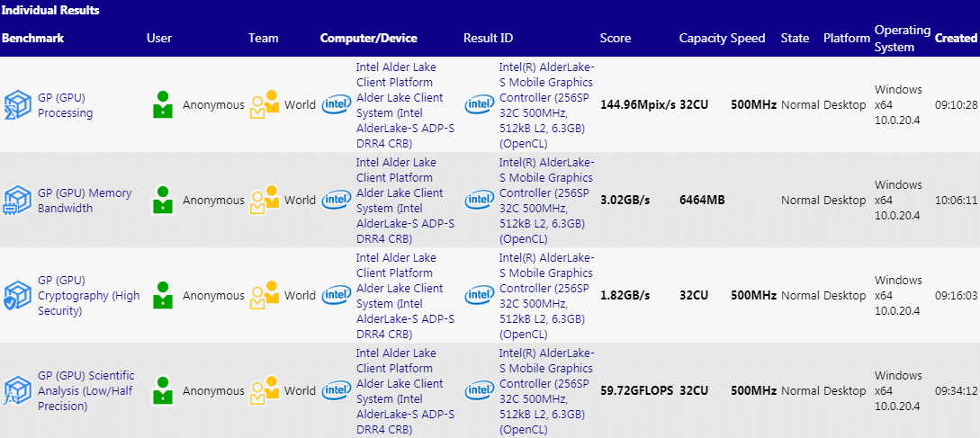Click the Intel logo beside Computer/Device in the Cryptography row

337,296
